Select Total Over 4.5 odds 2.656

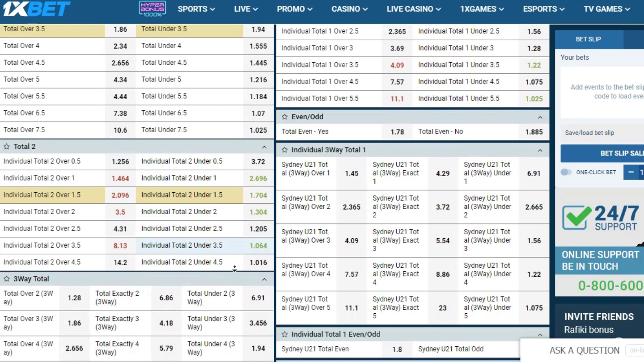120,63
